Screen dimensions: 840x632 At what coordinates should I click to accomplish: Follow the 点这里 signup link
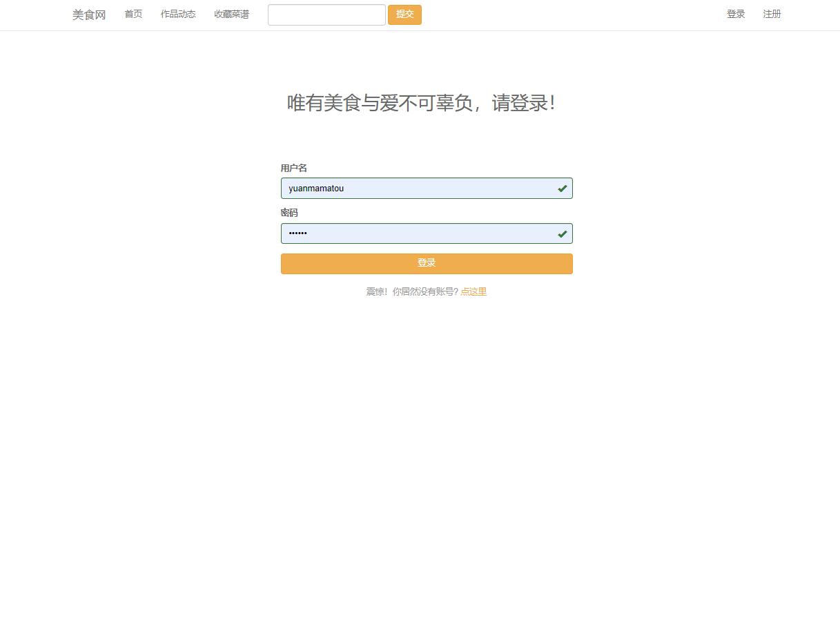coord(473,291)
